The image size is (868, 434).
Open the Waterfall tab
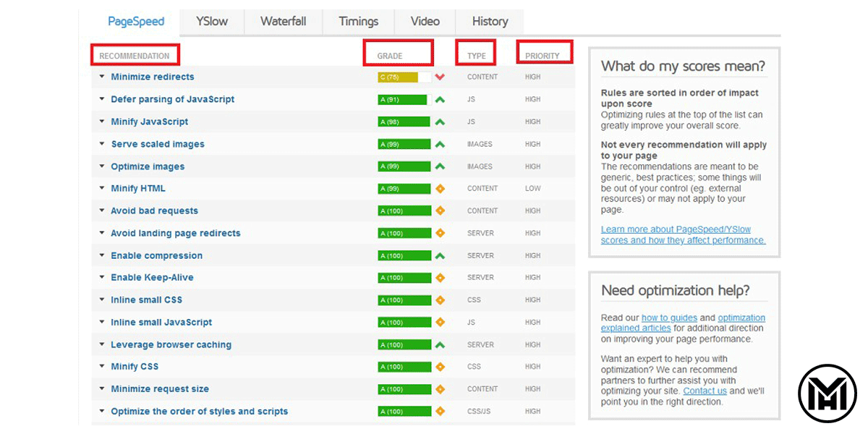coord(284,22)
